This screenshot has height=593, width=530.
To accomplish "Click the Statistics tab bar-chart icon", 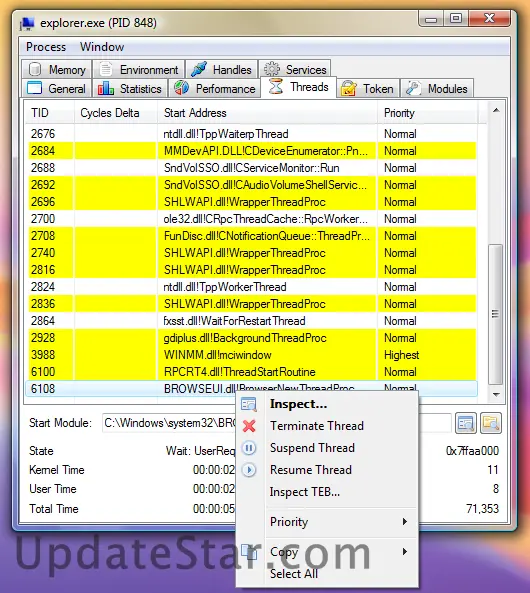I will point(106,88).
